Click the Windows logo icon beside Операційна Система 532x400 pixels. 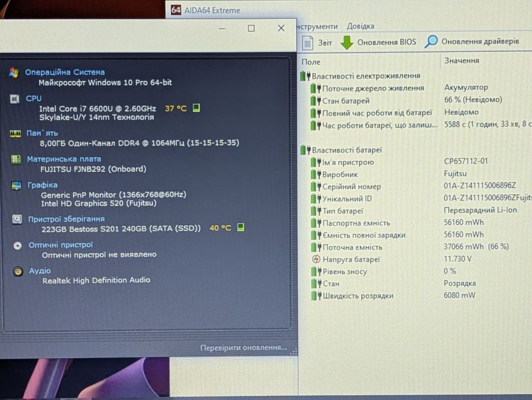14,72
